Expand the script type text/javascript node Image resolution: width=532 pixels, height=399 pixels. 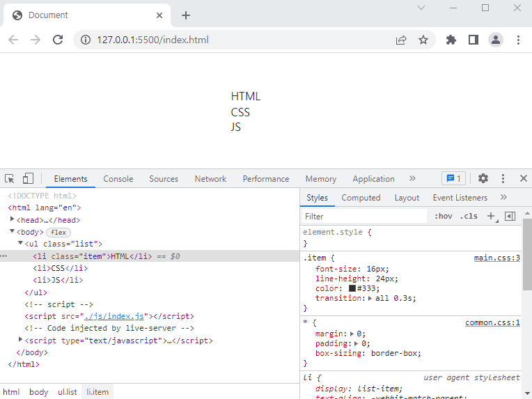(x=20, y=339)
